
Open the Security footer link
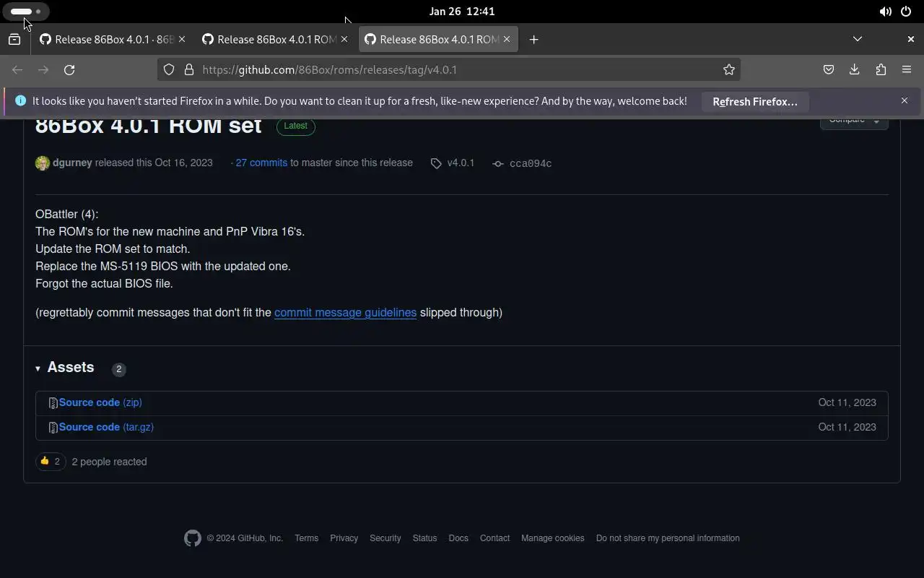385,538
